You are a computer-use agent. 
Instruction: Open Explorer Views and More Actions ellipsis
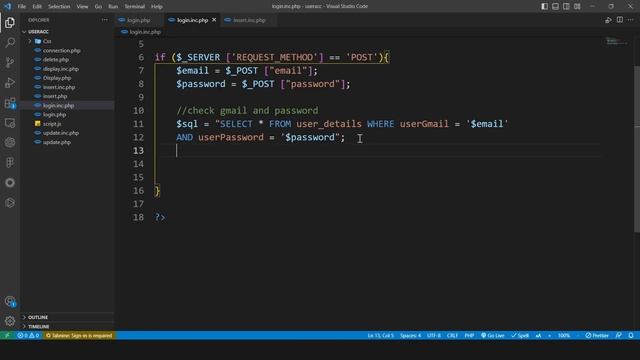(105, 20)
